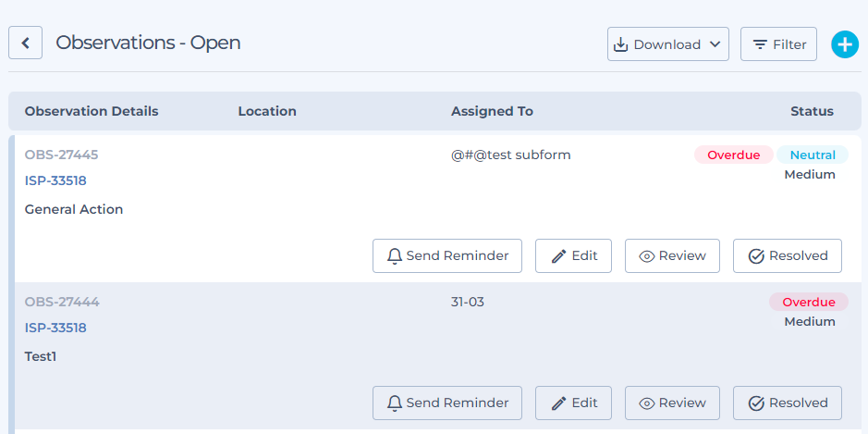Review observation OBS-27444

coord(672,403)
